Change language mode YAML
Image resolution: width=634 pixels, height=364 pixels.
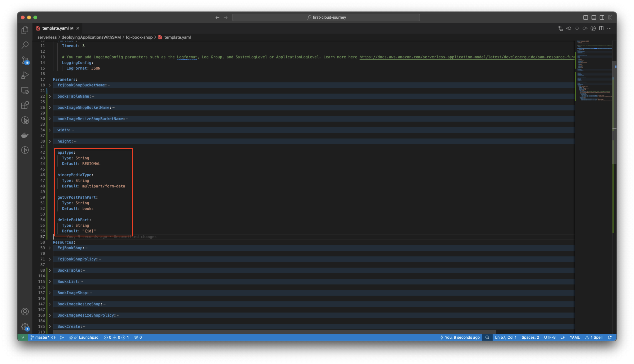[x=575, y=337]
